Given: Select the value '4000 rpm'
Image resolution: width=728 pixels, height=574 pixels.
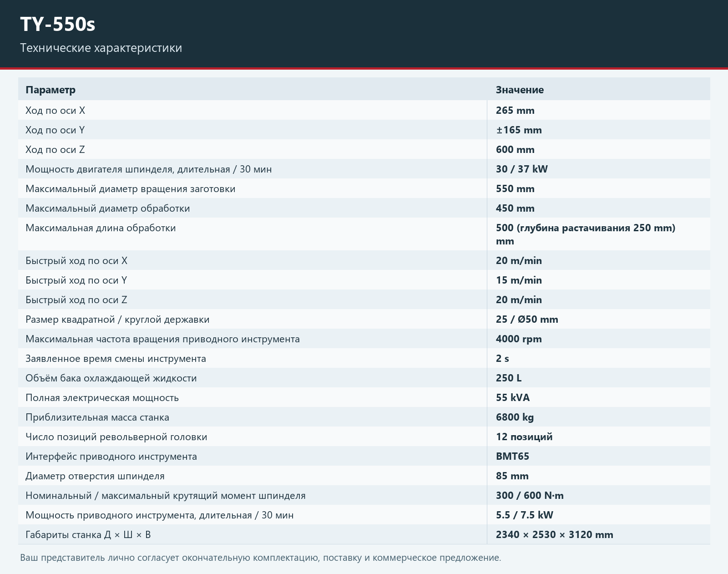Looking at the screenshot, I should click(x=519, y=339).
